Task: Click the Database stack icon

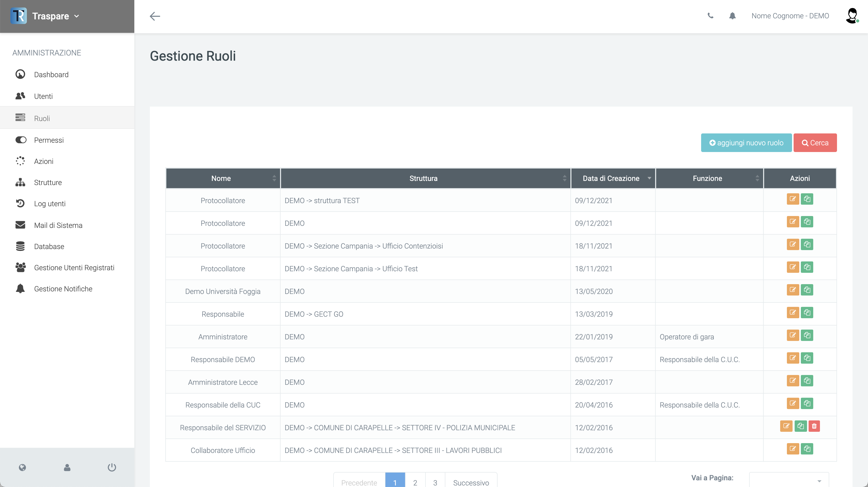Action: pos(20,246)
